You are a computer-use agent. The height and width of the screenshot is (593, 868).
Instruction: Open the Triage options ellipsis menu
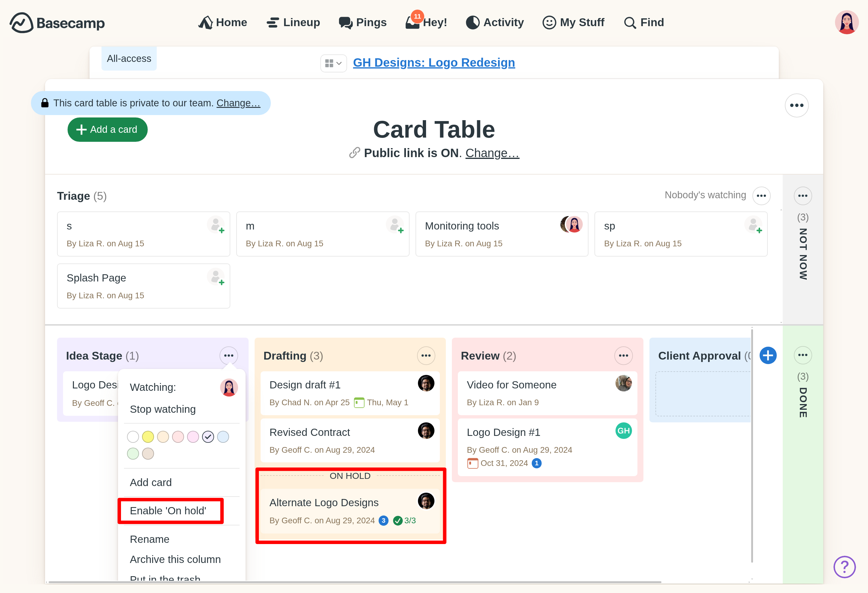(761, 196)
